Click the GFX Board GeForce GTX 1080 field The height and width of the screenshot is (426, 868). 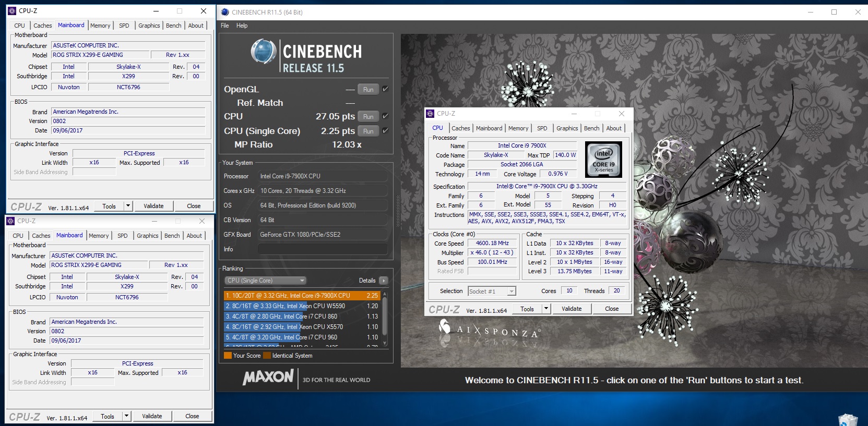pyautogui.click(x=323, y=235)
